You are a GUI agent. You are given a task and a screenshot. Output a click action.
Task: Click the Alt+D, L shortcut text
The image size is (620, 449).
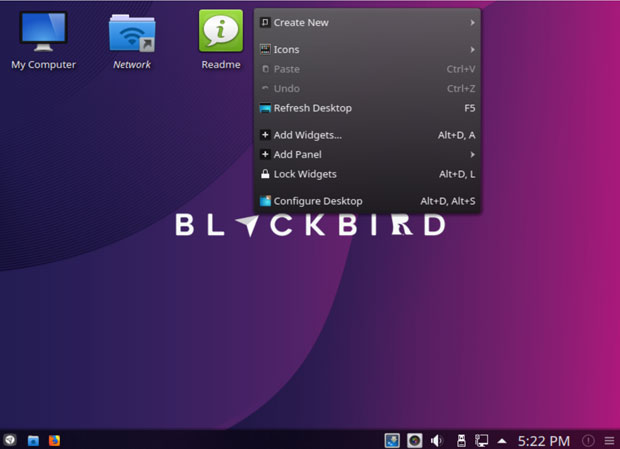click(x=457, y=174)
